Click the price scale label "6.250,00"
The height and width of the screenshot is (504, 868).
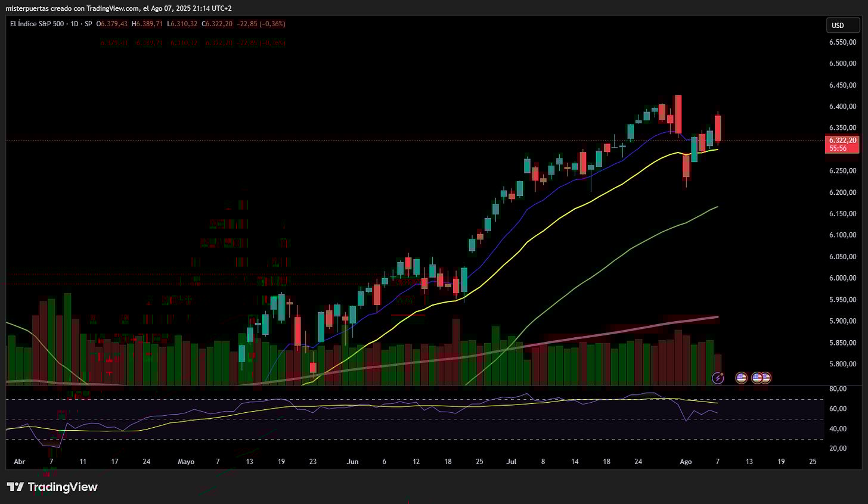pos(842,171)
